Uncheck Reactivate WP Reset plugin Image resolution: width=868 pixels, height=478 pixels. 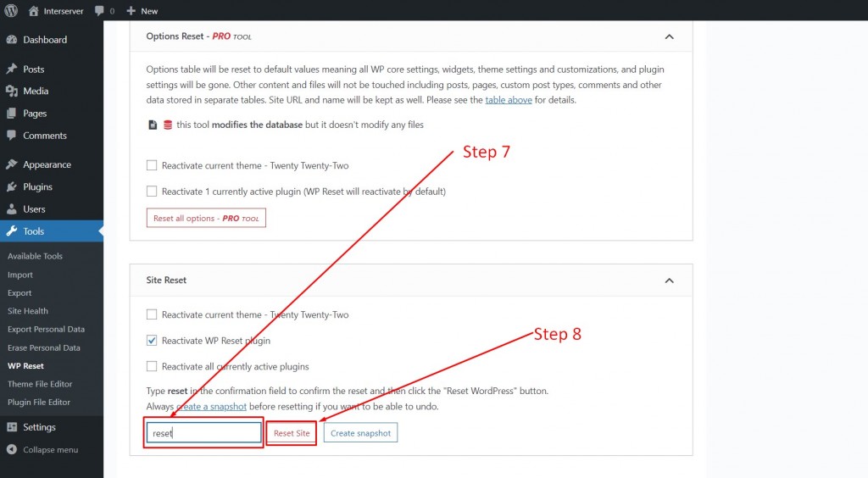(x=152, y=341)
